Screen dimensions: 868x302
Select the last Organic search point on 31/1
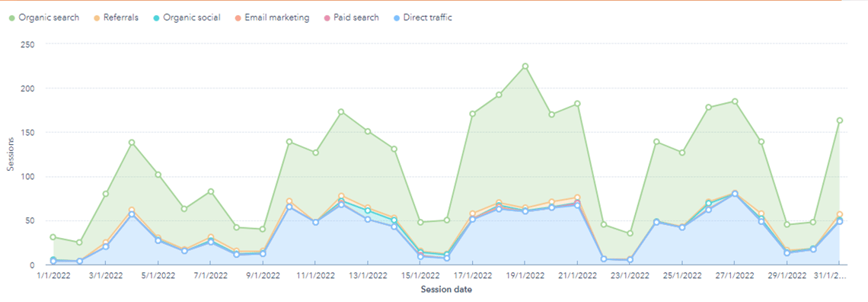840,120
